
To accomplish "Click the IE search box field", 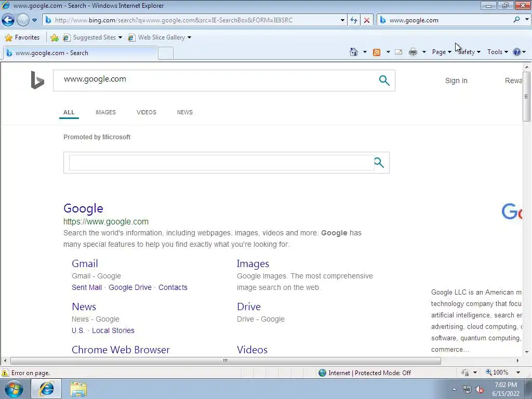I will (x=448, y=20).
